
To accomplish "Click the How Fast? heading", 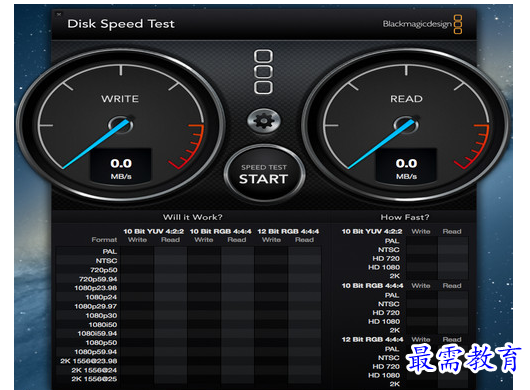I will 405,217.
